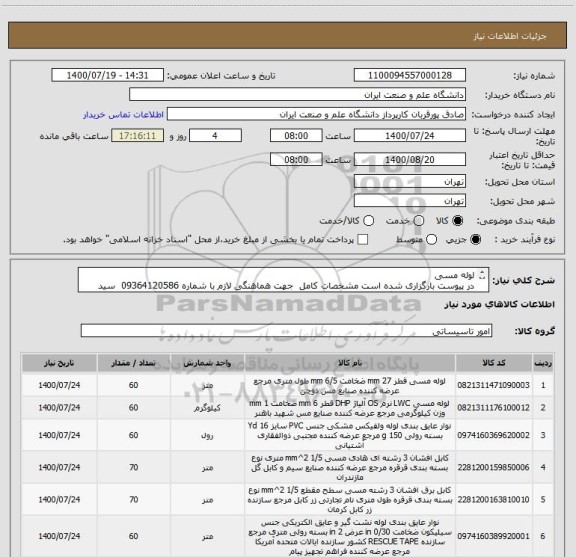Toggle the اسناد خزانه اسلامی payment checkbox

coord(363,240)
